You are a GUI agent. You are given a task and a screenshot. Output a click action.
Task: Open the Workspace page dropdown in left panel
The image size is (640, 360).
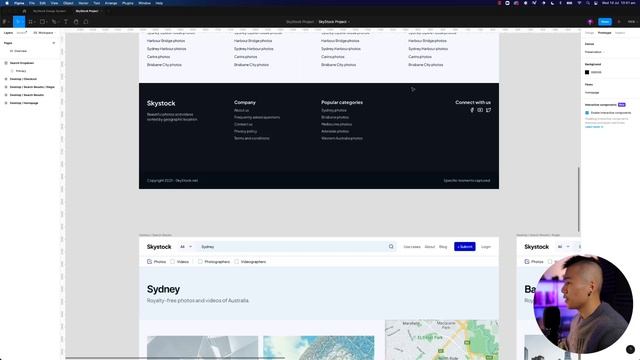pyautogui.click(x=43, y=33)
